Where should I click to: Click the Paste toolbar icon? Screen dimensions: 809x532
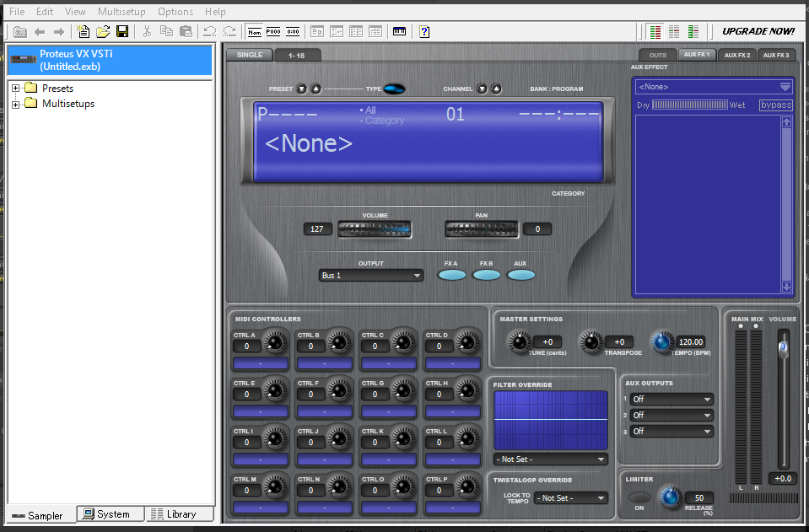(186, 31)
